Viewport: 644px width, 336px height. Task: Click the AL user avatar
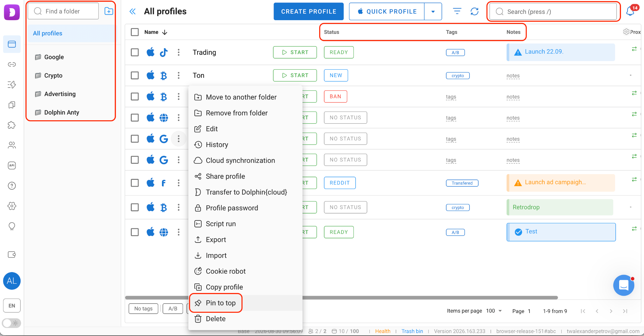click(12, 281)
